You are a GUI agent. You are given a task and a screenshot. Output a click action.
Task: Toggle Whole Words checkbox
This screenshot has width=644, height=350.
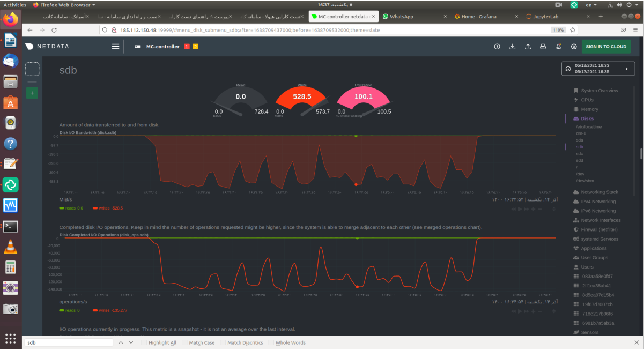[287, 342]
